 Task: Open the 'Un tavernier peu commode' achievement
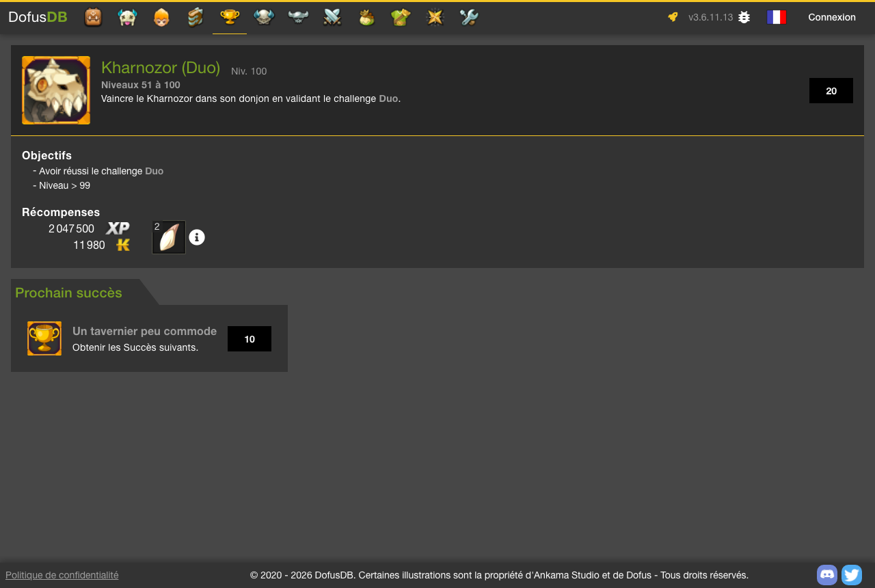144,331
